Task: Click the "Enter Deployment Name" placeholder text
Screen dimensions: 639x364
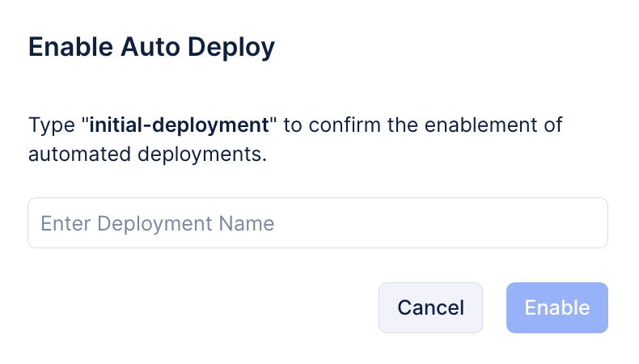Action: 157,223
